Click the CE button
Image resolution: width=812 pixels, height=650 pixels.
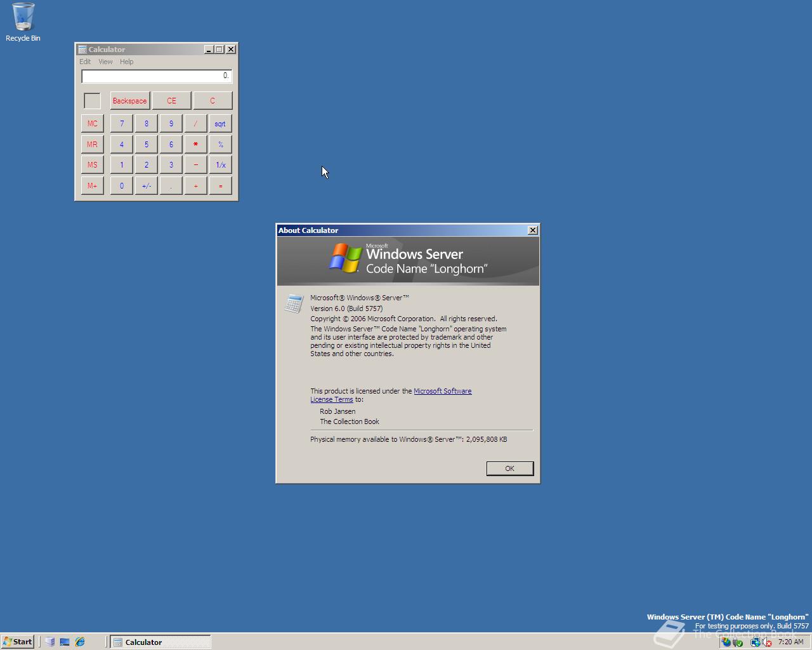coord(171,101)
